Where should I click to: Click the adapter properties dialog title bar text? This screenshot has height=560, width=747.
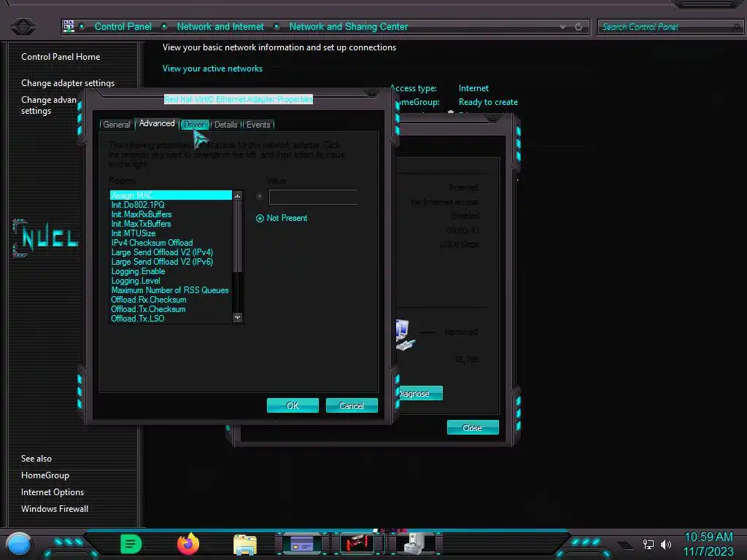[x=239, y=99]
